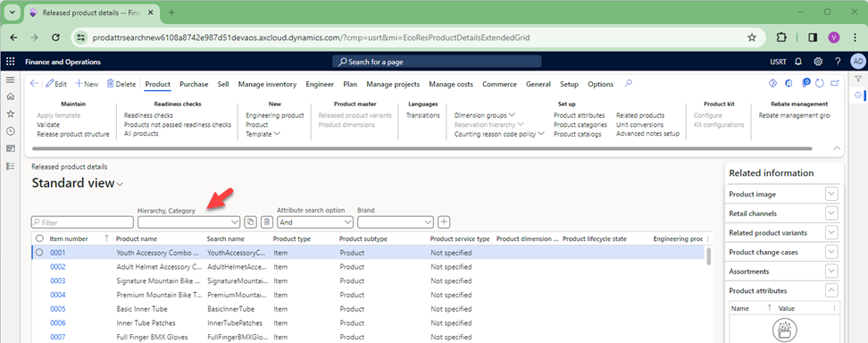This screenshot has height=343, width=868.
Task: Open the Dimension groups dropdown
Action: tap(485, 115)
